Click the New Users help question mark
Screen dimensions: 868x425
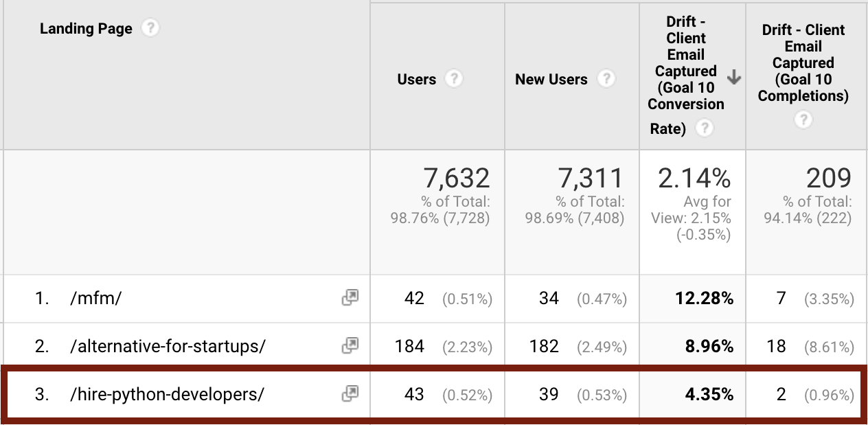[x=606, y=79]
